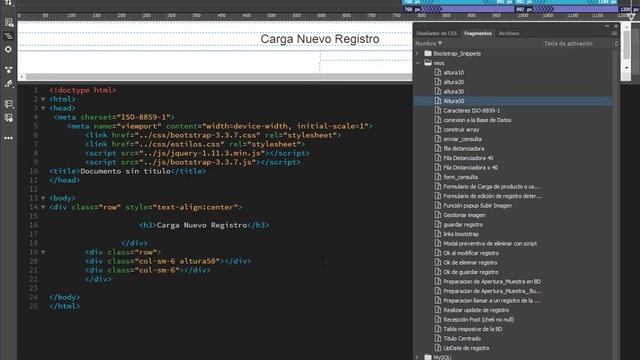Click the Bootstrap_Snippets folder icon
The image size is (640, 360).
428,53
